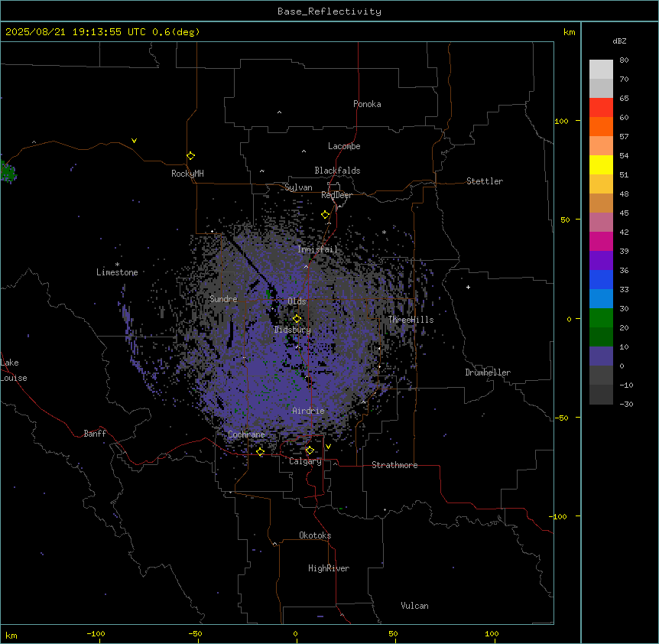
Task: Click the Blackfalds city label
Action: coord(337,171)
